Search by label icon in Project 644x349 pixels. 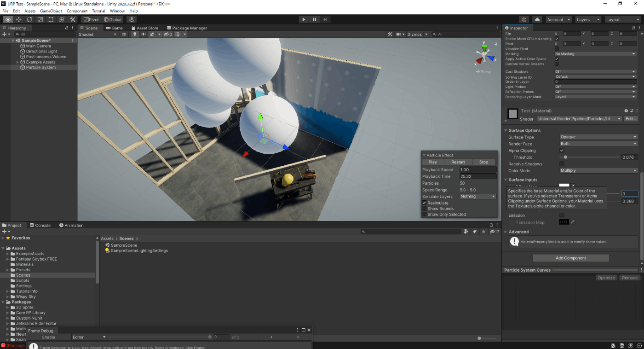(x=475, y=232)
